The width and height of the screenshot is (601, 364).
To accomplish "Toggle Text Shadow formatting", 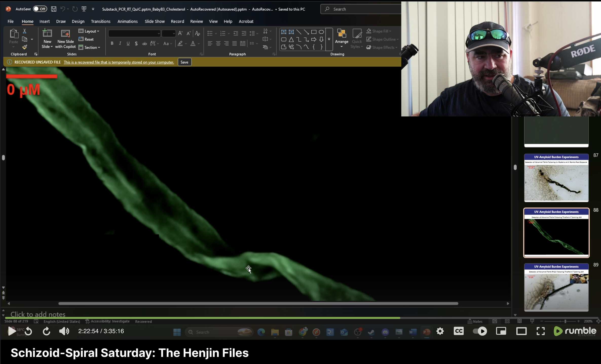I will [136, 44].
